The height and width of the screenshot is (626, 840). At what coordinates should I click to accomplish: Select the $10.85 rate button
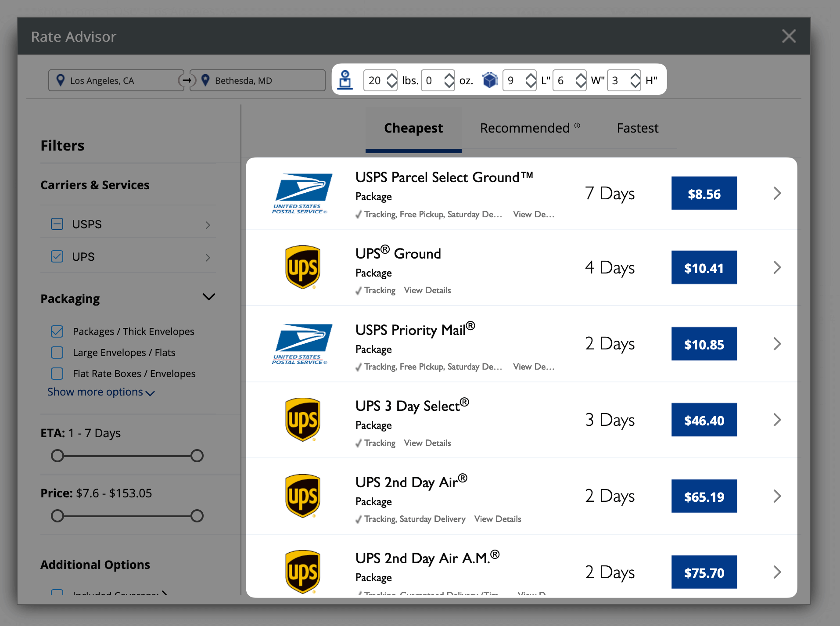pyautogui.click(x=704, y=344)
